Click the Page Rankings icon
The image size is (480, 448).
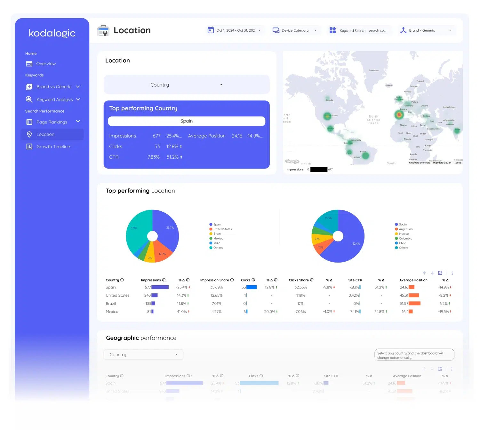coord(29,122)
